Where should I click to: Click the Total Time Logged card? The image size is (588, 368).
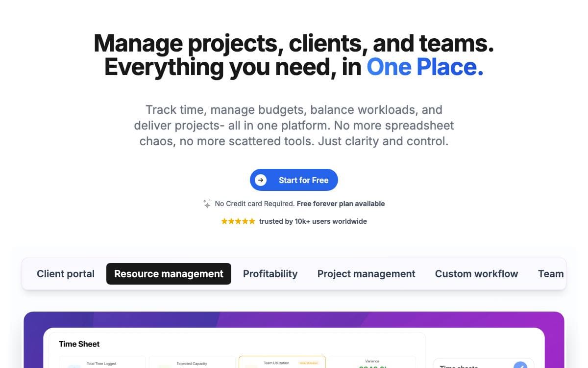pyautogui.click(x=102, y=362)
